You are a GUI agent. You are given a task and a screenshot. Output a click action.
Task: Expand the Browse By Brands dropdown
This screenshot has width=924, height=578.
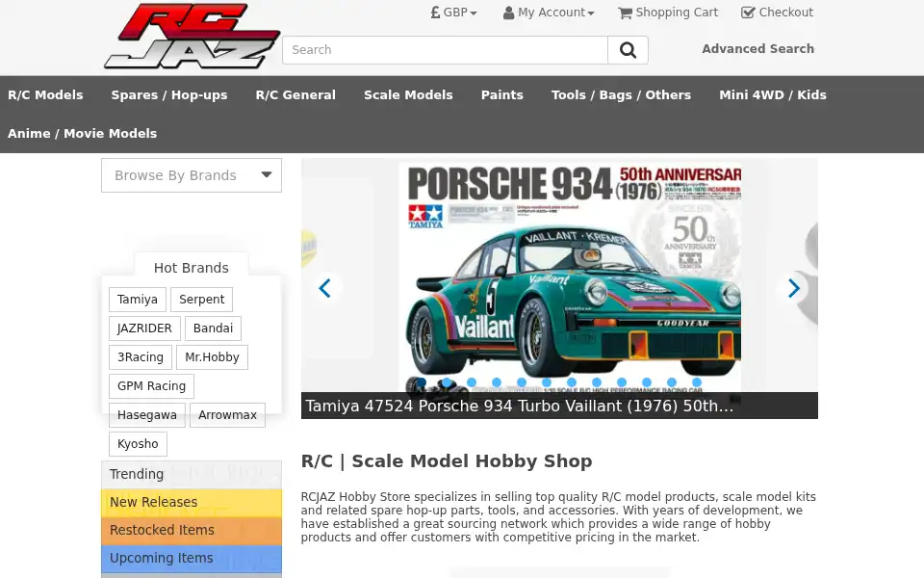point(192,175)
